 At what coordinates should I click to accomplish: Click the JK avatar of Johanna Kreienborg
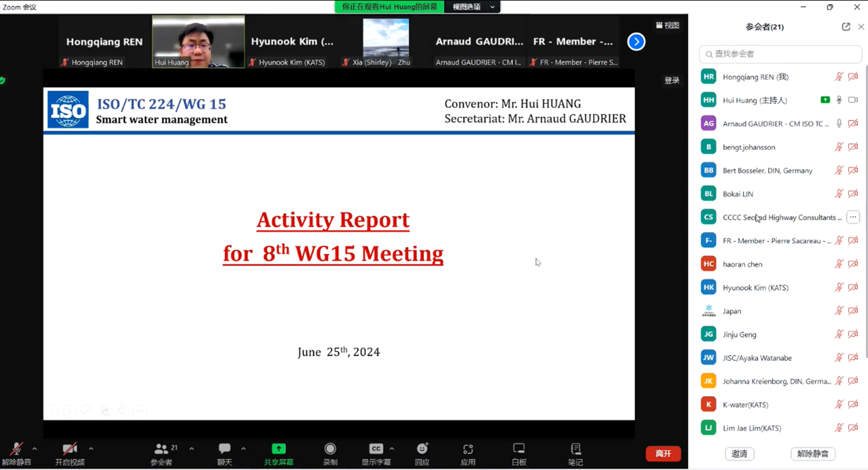click(709, 381)
